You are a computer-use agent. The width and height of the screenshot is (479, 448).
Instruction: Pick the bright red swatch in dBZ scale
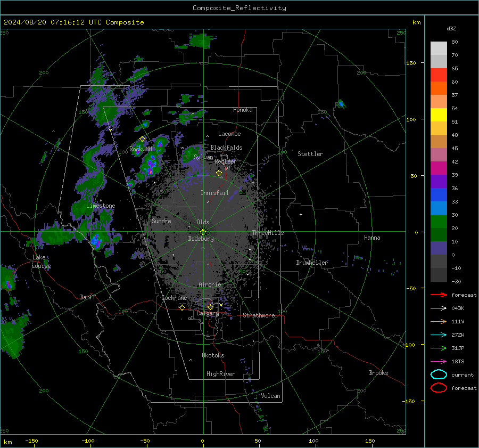point(439,75)
